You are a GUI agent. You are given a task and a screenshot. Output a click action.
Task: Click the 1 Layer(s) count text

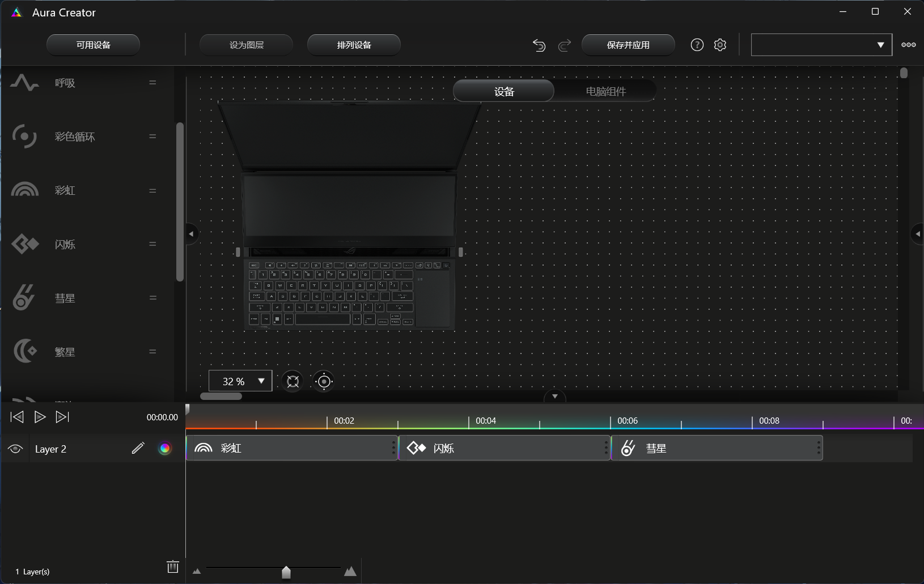32,572
